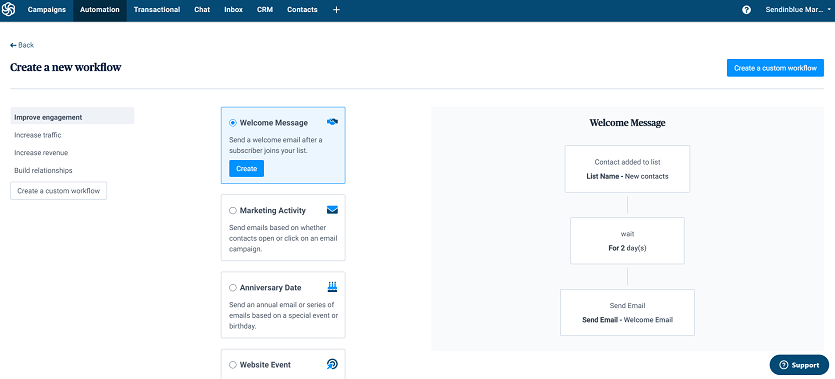Click the blue Create a custom workflow button
The width and height of the screenshot is (835, 379).
tap(775, 68)
